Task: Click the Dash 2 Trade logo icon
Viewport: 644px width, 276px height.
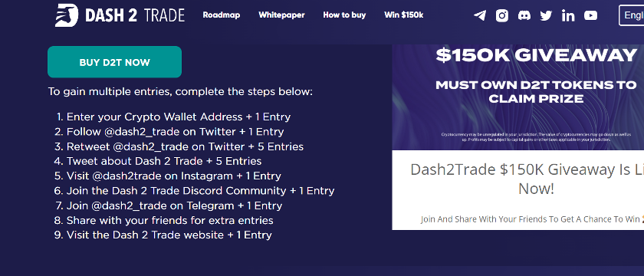Action: [x=67, y=15]
